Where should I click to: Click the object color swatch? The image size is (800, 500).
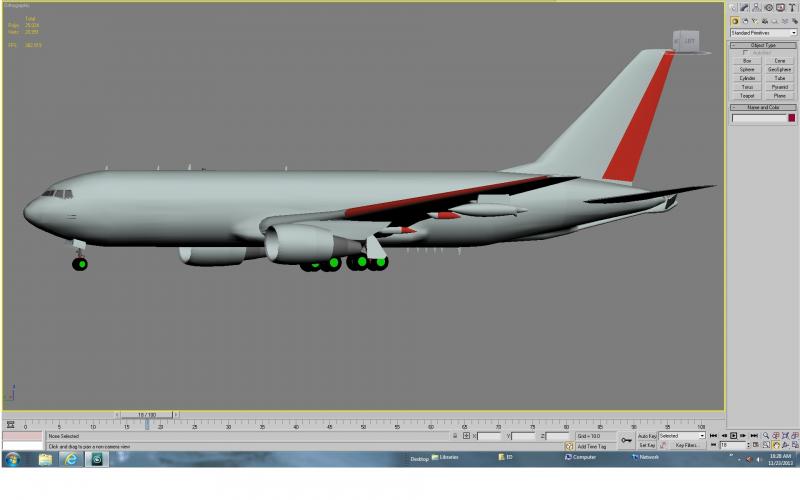point(791,118)
